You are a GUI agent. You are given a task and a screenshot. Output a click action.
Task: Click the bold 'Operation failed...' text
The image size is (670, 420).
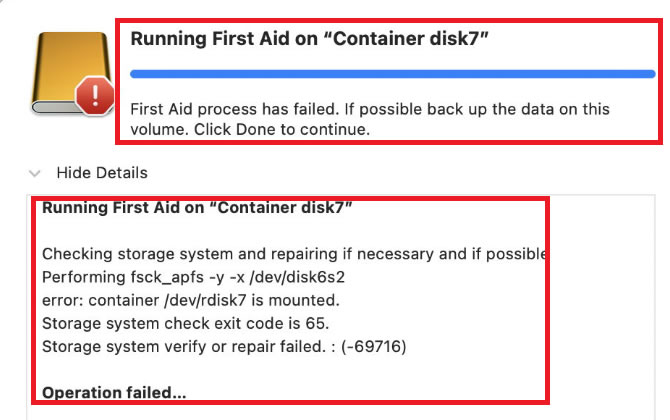coord(114,393)
